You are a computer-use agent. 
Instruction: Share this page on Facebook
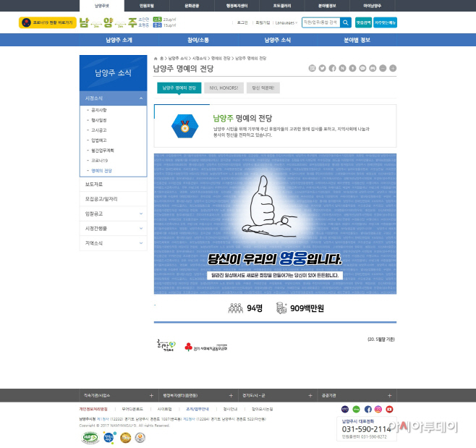[x=333, y=68]
